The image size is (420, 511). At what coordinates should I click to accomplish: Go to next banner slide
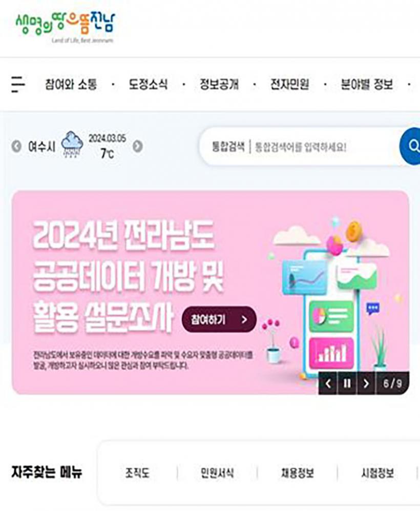(x=366, y=383)
